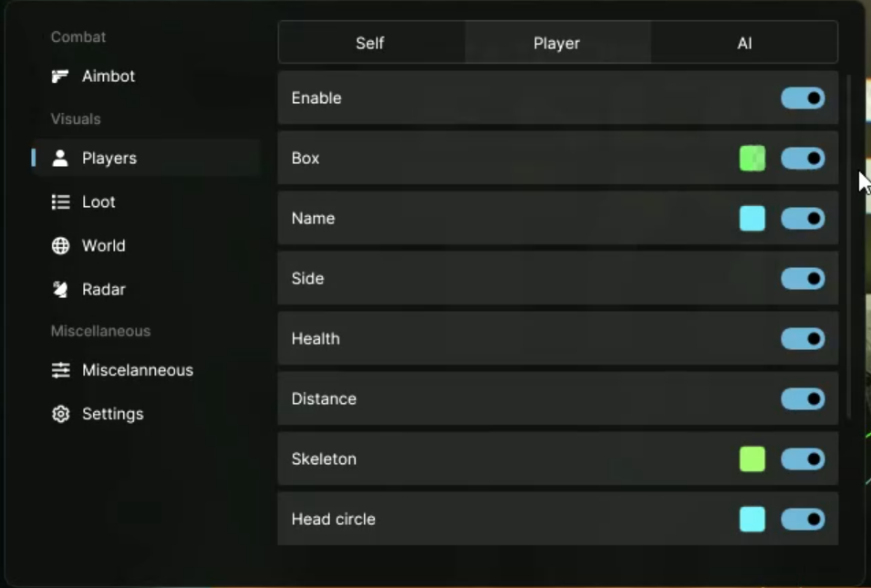This screenshot has width=871, height=588.
Task: Pick the Skeleton color swatch
Action: (x=752, y=459)
